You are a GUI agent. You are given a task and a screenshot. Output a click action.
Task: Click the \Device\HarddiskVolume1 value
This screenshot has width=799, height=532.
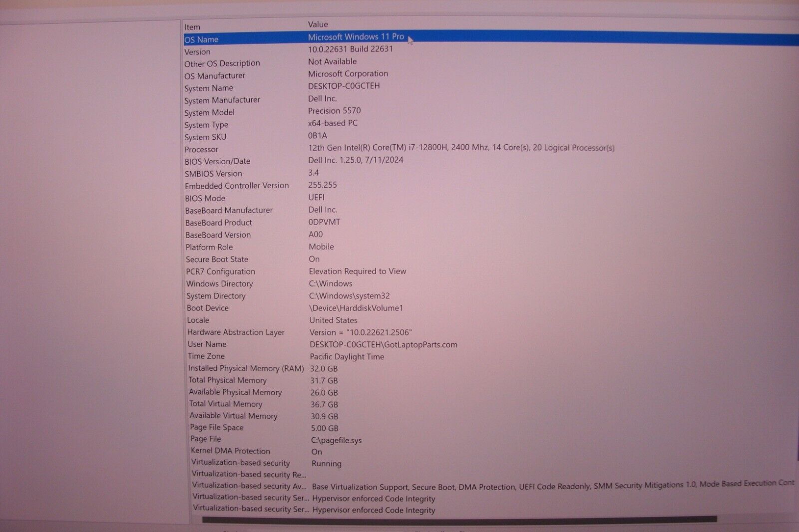(356, 308)
